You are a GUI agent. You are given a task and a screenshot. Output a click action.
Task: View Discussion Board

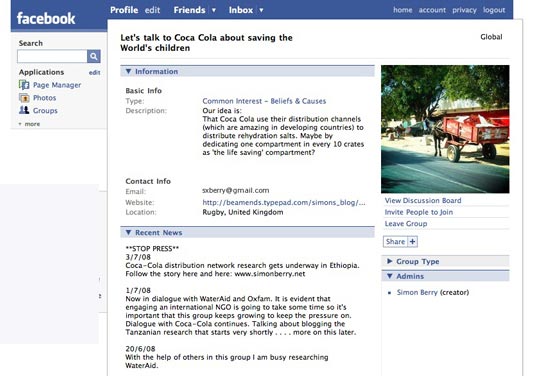[423, 200]
